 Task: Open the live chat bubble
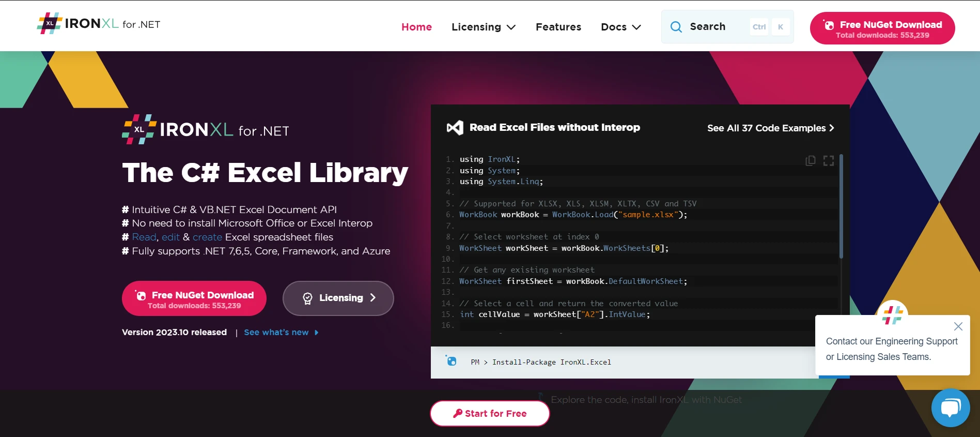(951, 408)
